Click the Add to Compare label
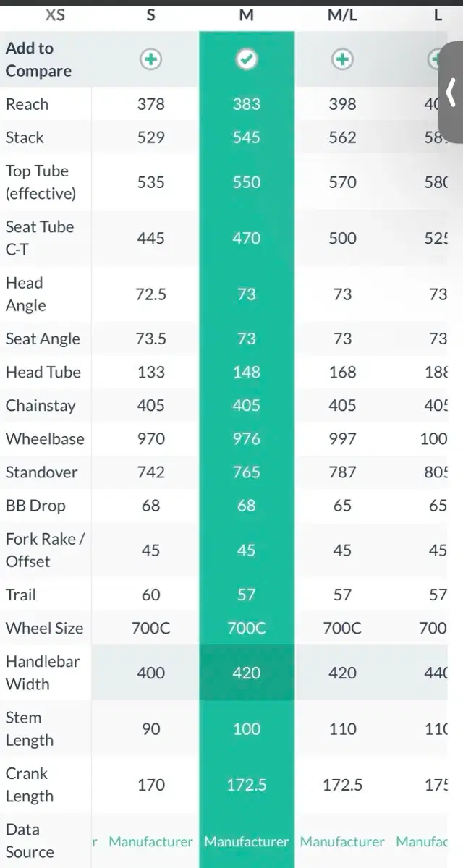 tap(38, 59)
